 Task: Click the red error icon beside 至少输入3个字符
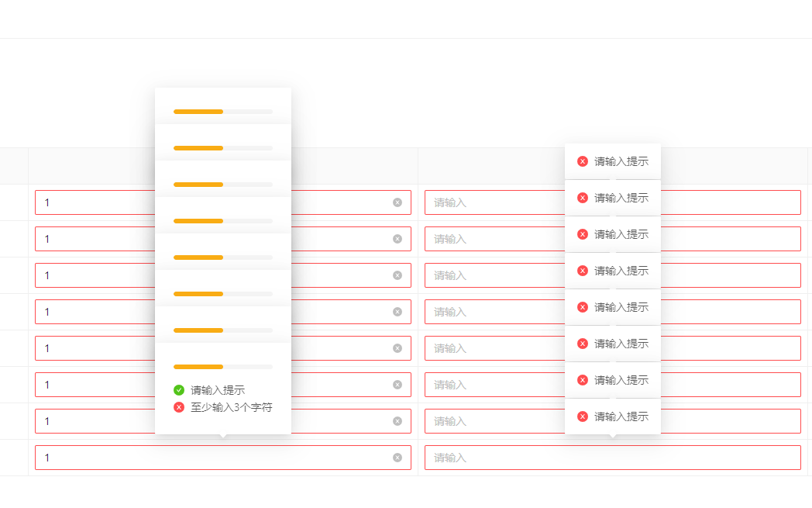[x=179, y=407]
